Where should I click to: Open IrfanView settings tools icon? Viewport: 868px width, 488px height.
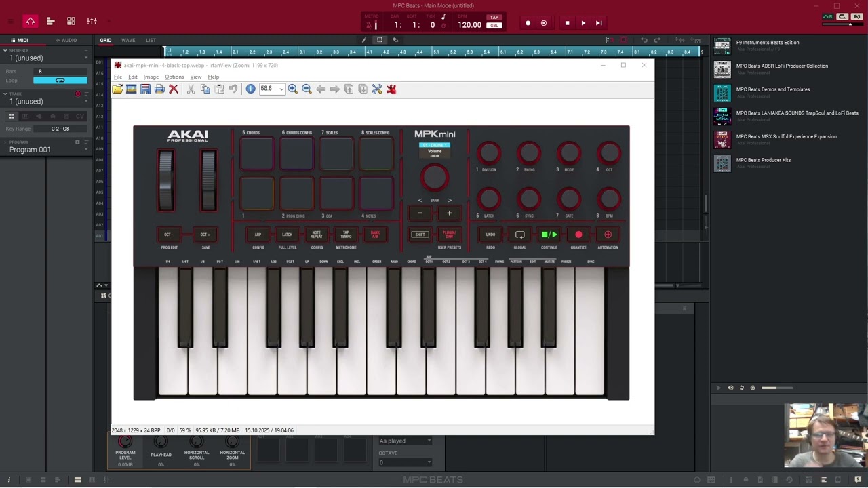(x=377, y=89)
